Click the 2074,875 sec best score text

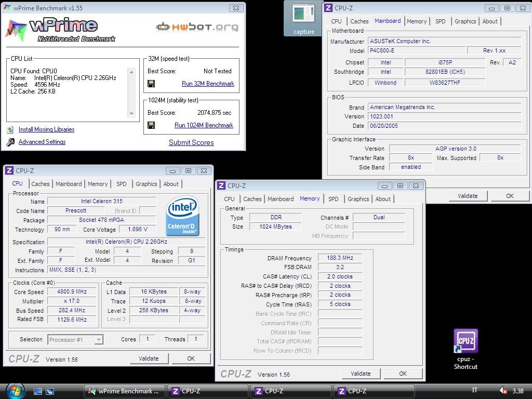tap(215, 113)
